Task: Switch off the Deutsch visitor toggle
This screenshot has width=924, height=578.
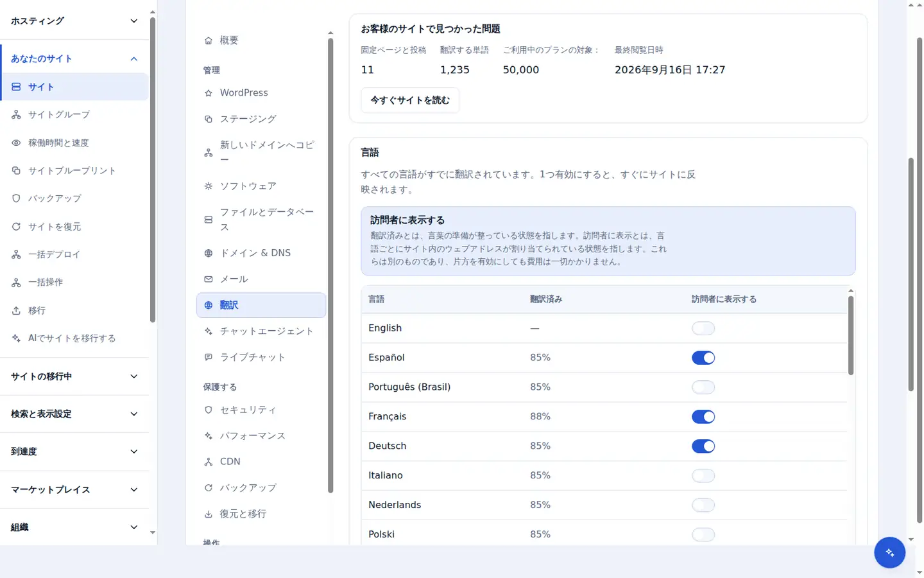Action: [x=703, y=446]
